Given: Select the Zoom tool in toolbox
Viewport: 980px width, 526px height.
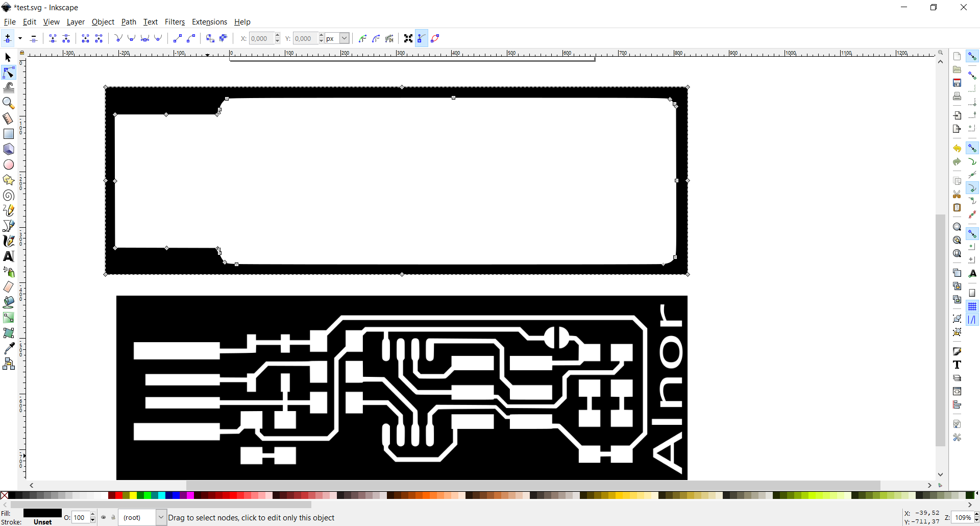Looking at the screenshot, I should click(9, 103).
